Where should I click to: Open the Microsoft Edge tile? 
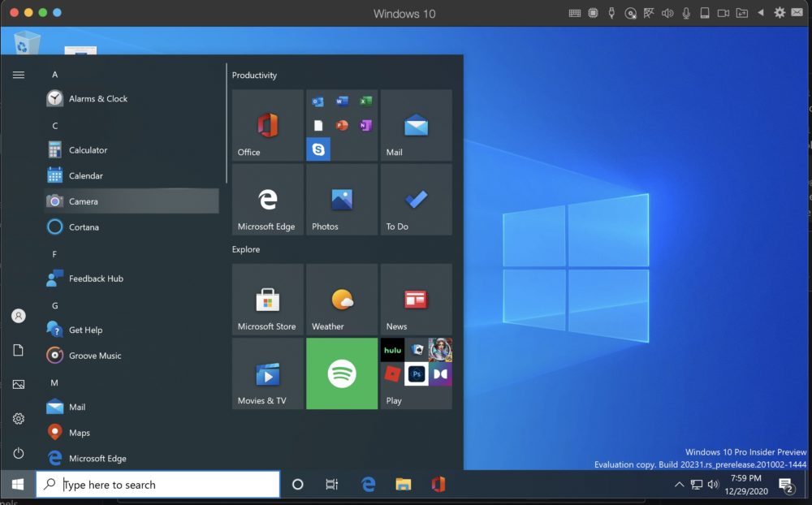tap(267, 200)
